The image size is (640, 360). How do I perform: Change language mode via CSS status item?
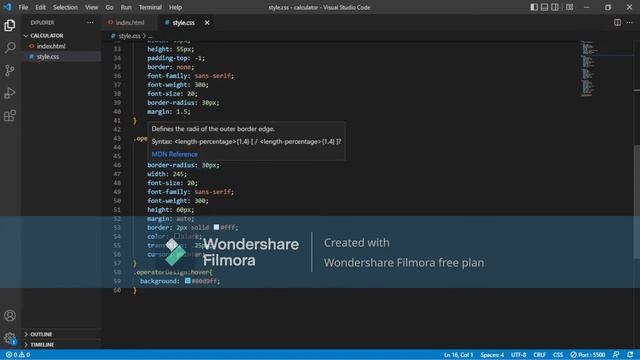click(x=558, y=355)
